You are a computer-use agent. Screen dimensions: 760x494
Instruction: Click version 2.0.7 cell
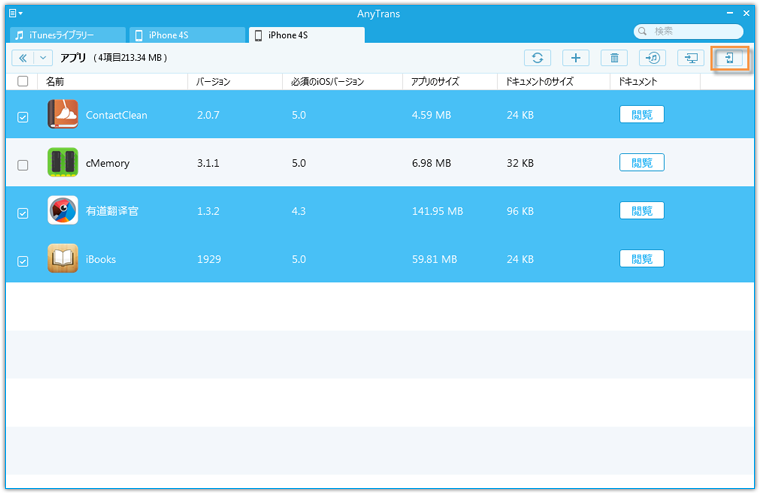[x=208, y=115]
